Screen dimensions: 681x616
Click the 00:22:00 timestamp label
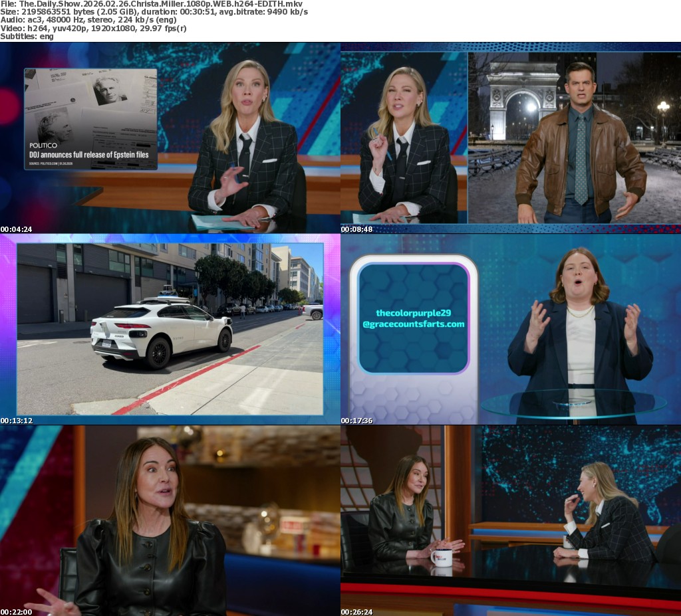(17, 611)
